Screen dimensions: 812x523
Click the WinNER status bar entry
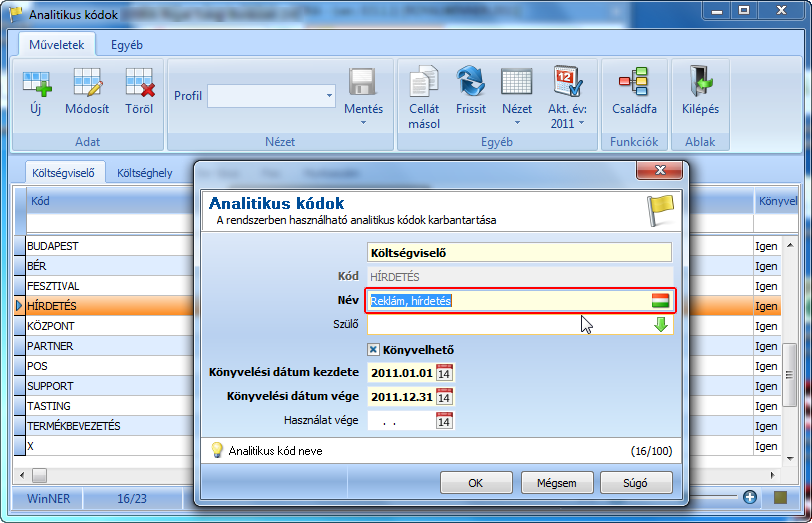coord(48,499)
